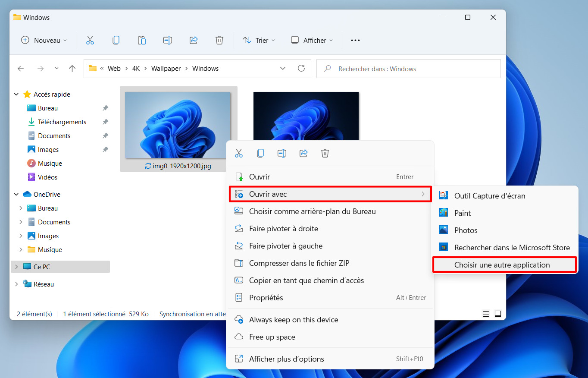Screen dimensions: 588x378
Task: Click the Copy icon in the Explorer toolbar
Action: point(116,40)
